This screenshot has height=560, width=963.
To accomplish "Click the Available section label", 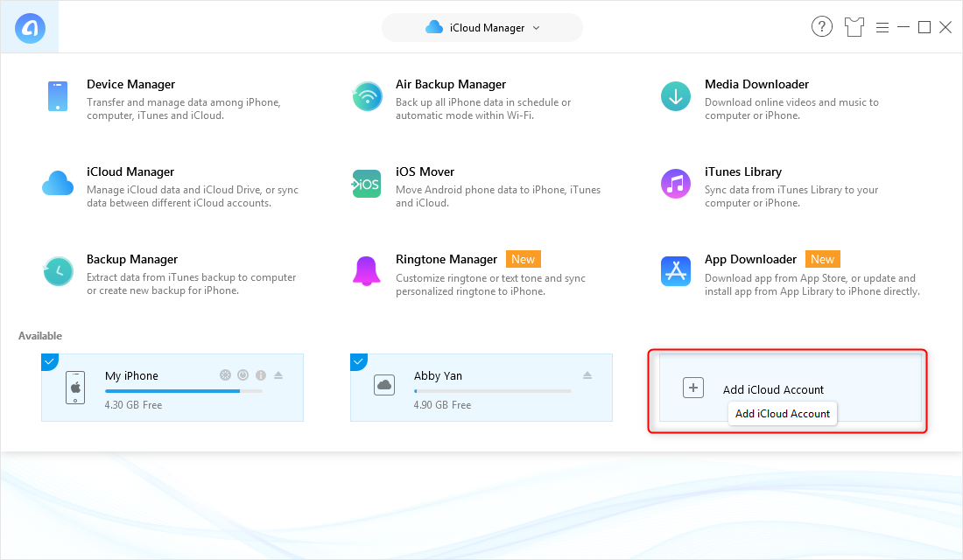I will point(40,336).
